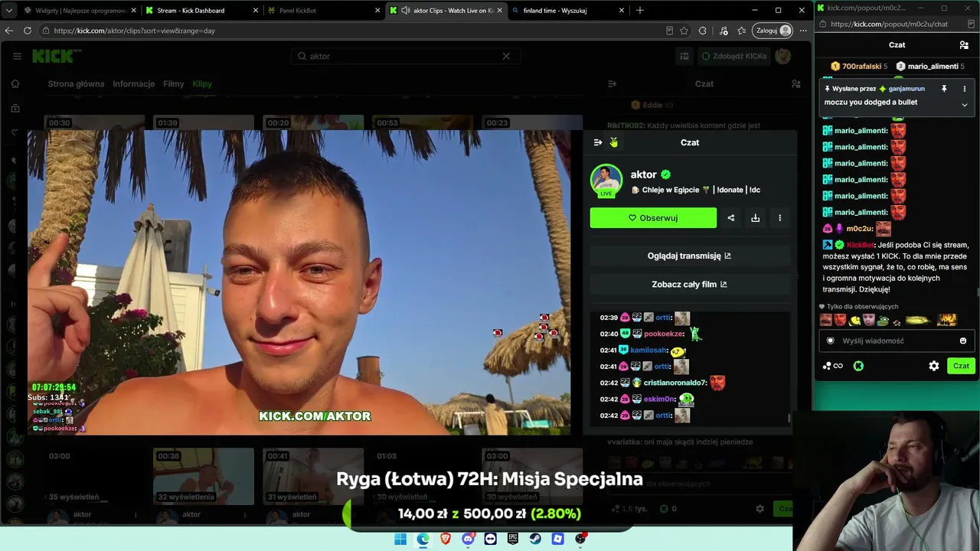This screenshot has height=551, width=980.
Task: Click the Zaloguj profile button in browser
Action: tap(774, 31)
